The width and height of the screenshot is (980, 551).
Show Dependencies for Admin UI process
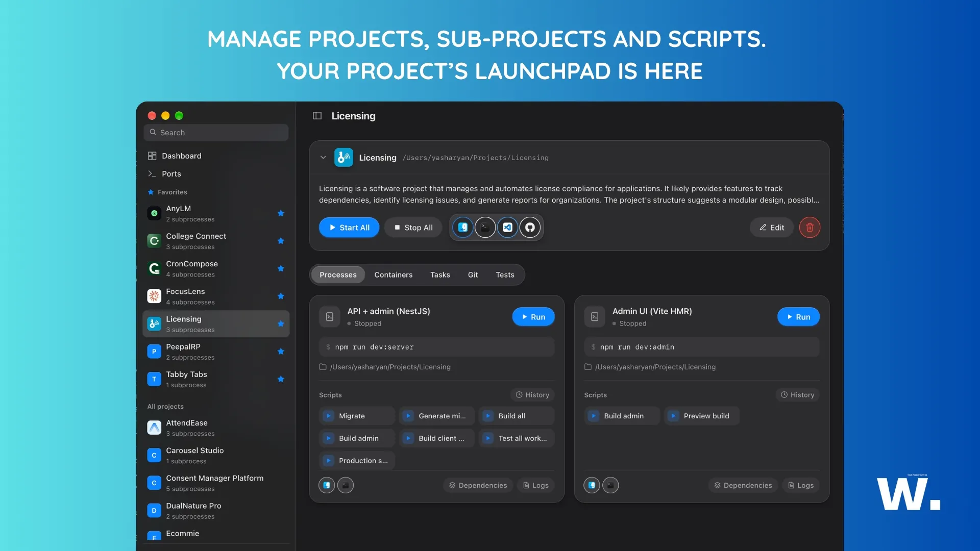click(743, 485)
